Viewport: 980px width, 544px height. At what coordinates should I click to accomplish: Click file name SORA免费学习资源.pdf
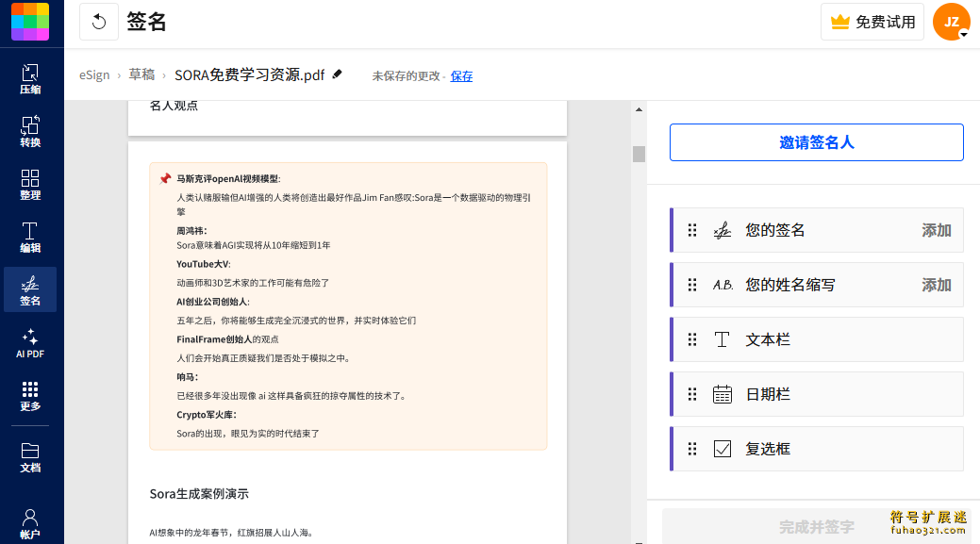click(x=249, y=74)
